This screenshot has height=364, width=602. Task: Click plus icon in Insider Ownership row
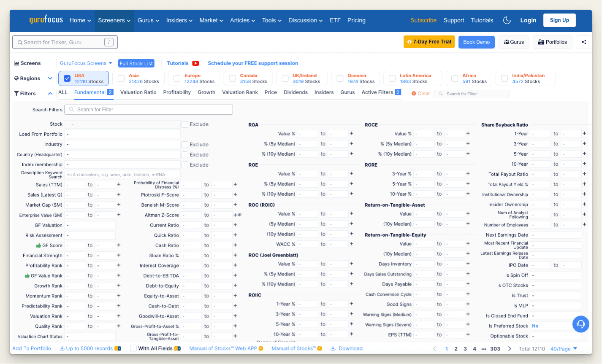point(584,204)
